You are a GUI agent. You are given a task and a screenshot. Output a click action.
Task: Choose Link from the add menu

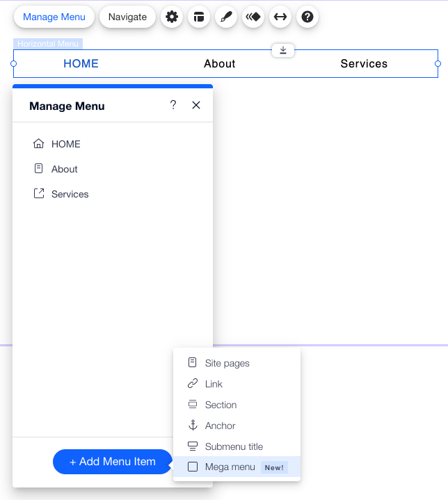pyautogui.click(x=237, y=384)
